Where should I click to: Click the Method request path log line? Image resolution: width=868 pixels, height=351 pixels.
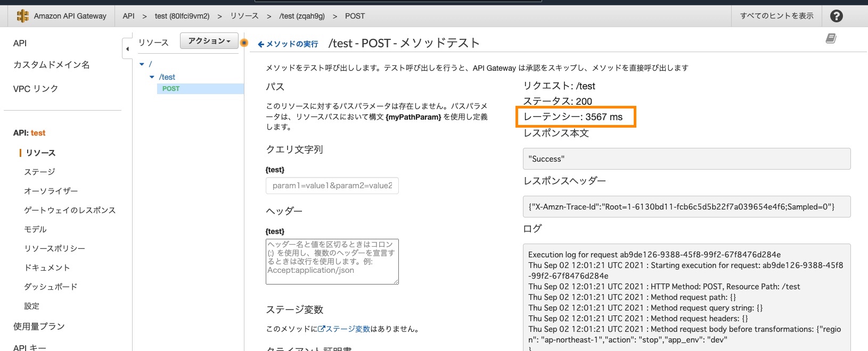tap(632, 297)
